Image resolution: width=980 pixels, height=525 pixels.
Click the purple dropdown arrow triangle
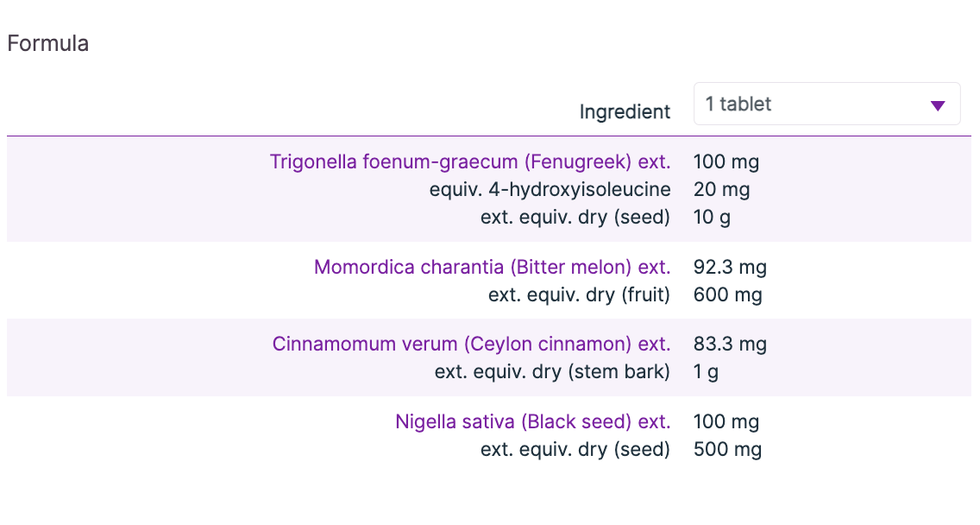[938, 105]
